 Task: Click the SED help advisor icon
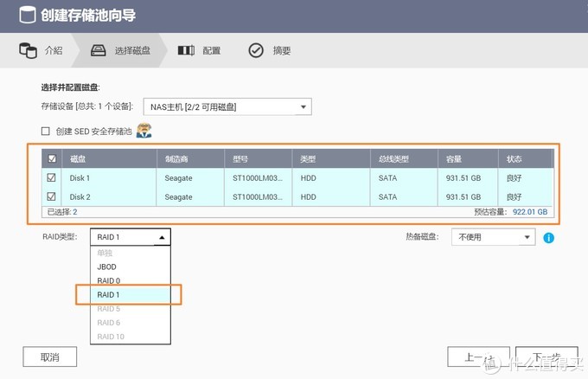[x=144, y=131]
